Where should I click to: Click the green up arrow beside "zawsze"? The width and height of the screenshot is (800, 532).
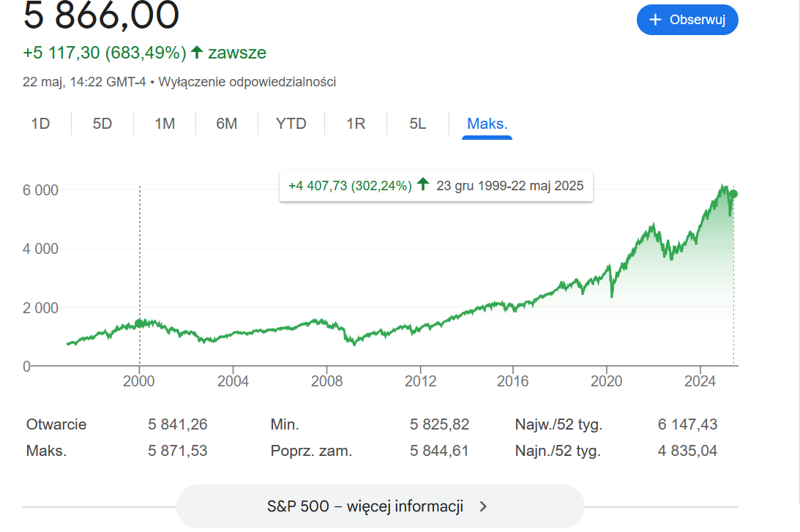[196, 52]
